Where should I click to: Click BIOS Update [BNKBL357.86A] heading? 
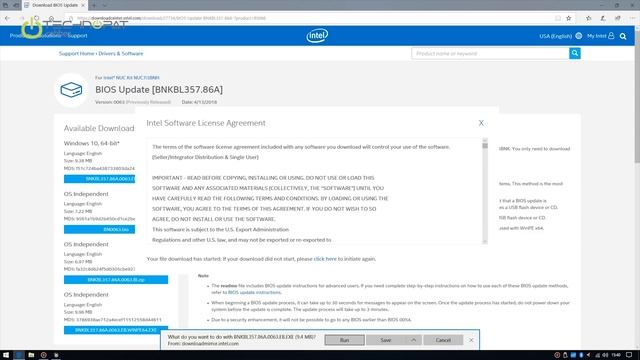(159, 89)
